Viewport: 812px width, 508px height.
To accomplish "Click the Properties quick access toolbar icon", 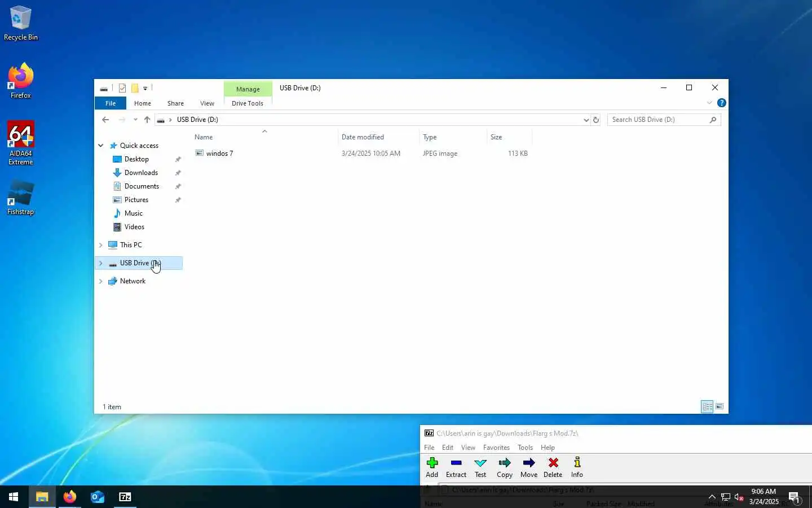I will [122, 88].
